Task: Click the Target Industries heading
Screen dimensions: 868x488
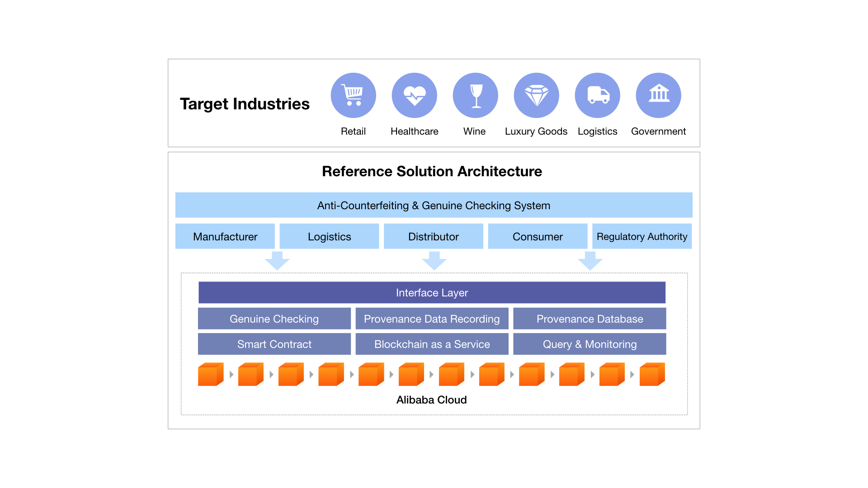Action: pyautogui.click(x=245, y=104)
